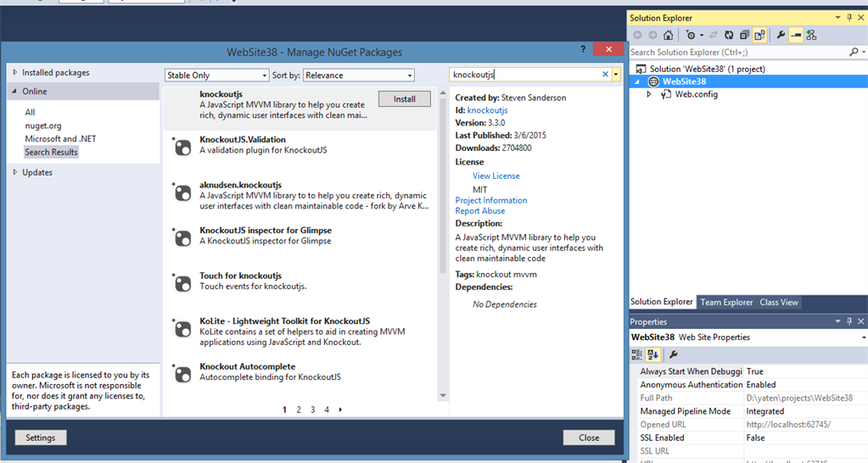This screenshot has height=463, width=868.
Task: Select All under Online sources
Action: pyautogui.click(x=30, y=112)
